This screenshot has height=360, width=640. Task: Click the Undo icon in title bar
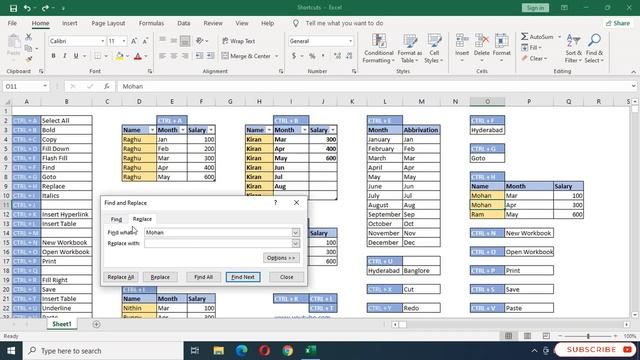[x=27, y=8]
